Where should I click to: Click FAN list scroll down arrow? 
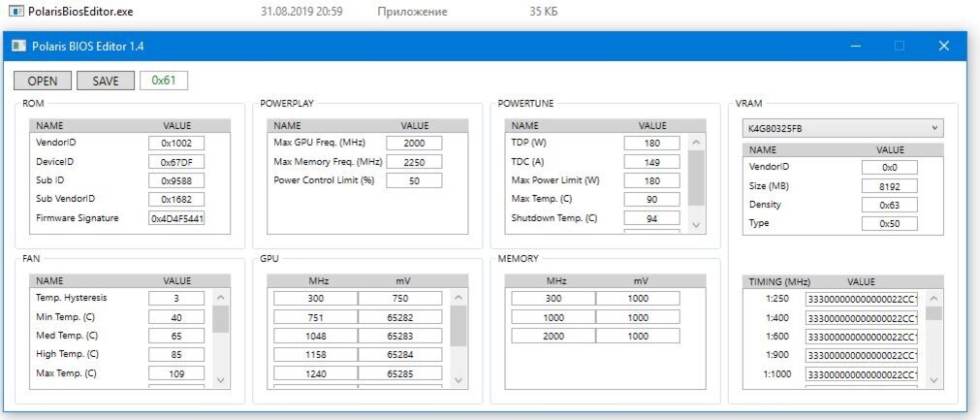221,380
